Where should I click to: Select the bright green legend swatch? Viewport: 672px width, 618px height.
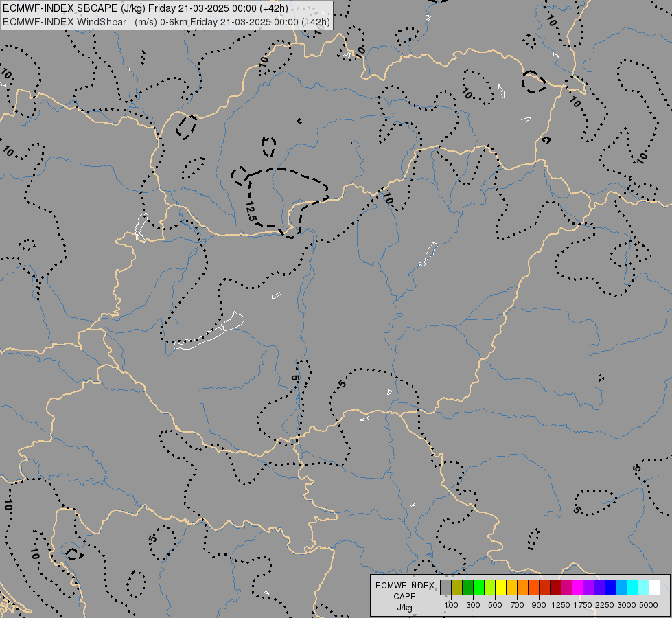coord(478,588)
